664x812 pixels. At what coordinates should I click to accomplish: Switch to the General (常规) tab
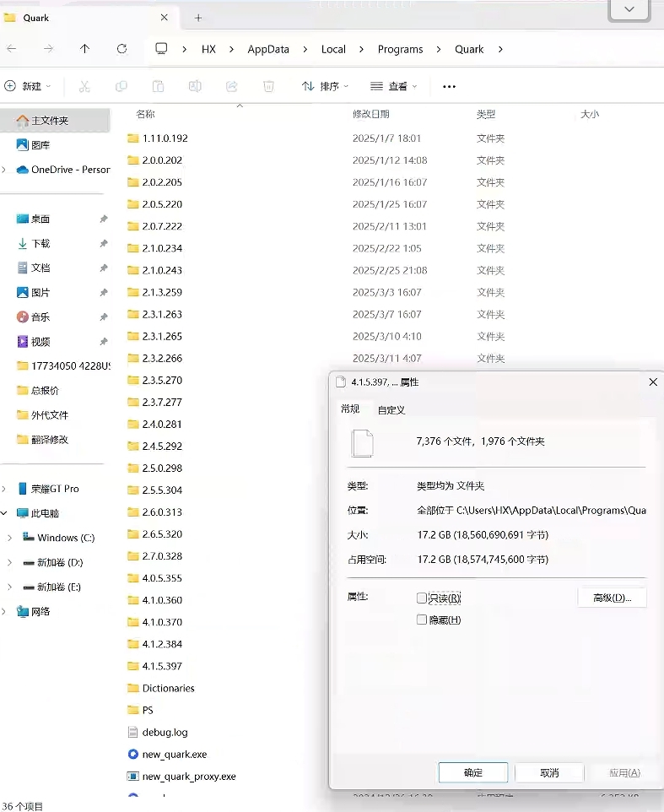coord(350,409)
